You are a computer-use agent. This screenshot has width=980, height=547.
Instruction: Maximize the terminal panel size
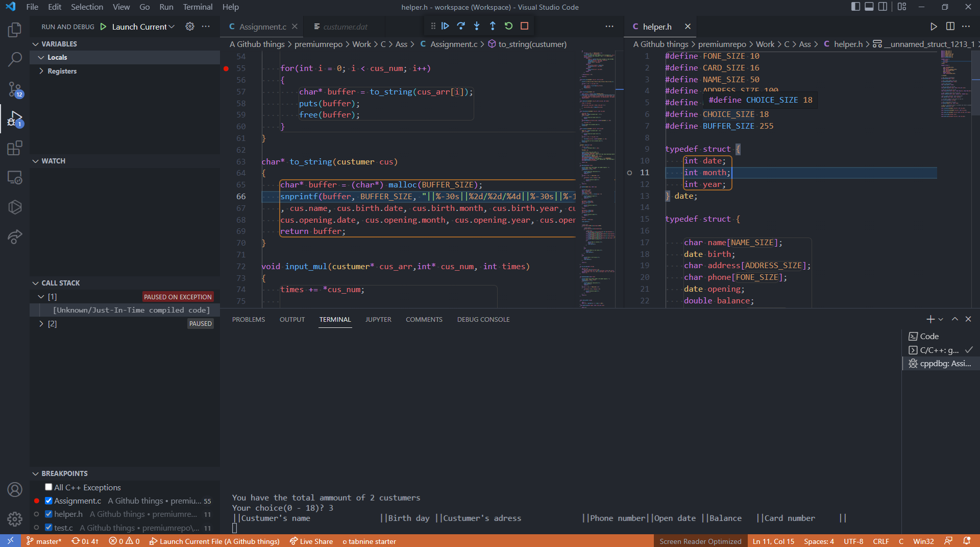(955, 319)
